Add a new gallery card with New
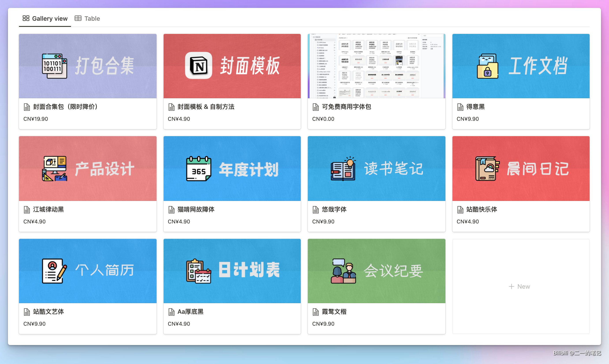The height and width of the screenshot is (364, 609). [521, 286]
